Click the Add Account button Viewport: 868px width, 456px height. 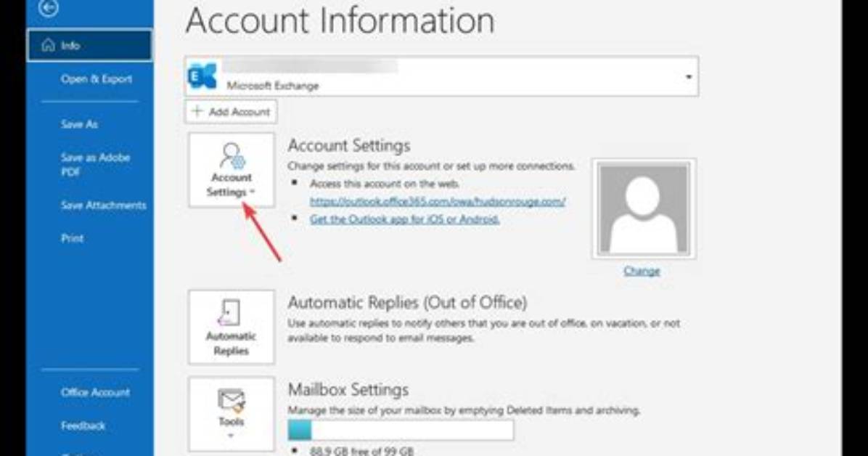[x=231, y=111]
